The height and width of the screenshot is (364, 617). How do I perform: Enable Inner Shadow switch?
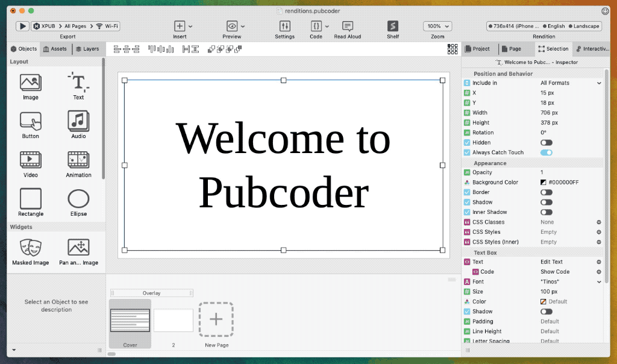tap(546, 212)
